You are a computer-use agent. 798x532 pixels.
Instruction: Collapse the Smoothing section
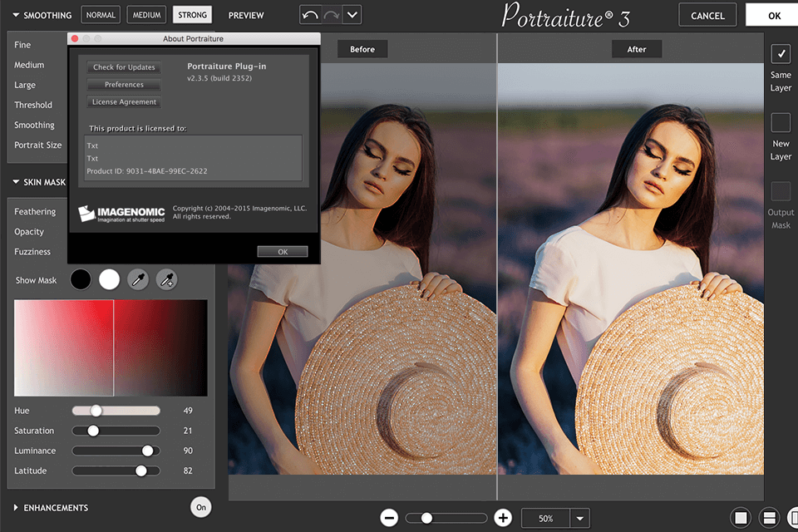[x=16, y=15]
